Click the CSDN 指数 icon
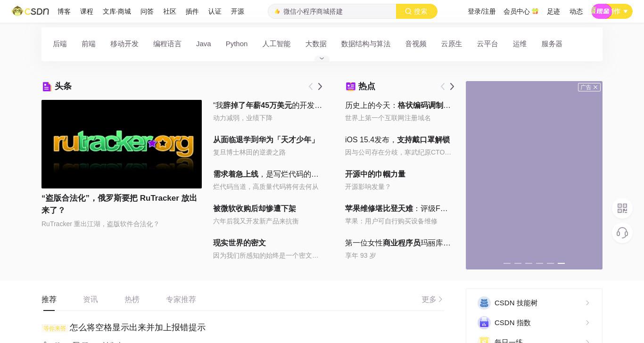644x343 pixels. (484, 323)
